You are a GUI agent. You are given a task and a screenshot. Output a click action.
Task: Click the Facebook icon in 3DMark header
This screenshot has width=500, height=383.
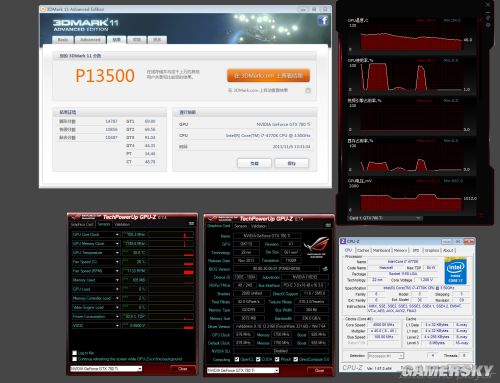click(323, 21)
